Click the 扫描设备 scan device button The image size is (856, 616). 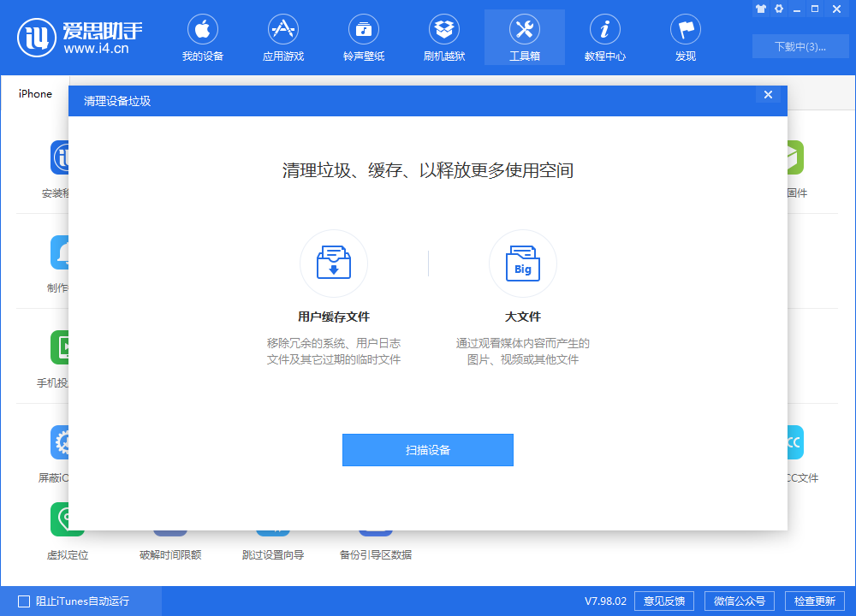pos(427,449)
